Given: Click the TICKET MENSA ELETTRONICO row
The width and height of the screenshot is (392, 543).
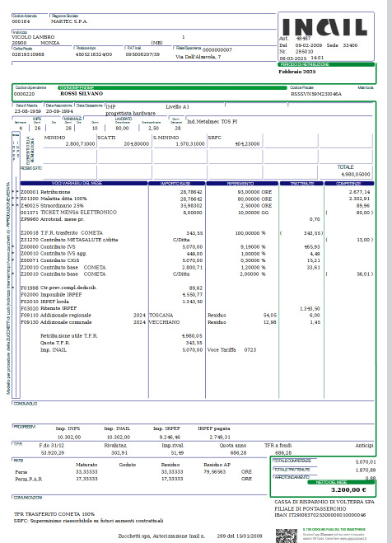Looking at the screenshot, I should (197, 213).
